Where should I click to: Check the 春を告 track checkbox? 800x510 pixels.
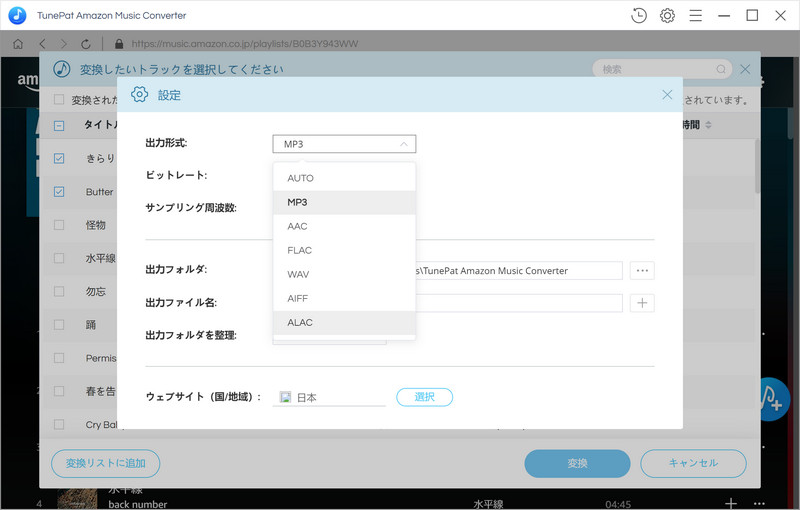(x=59, y=391)
